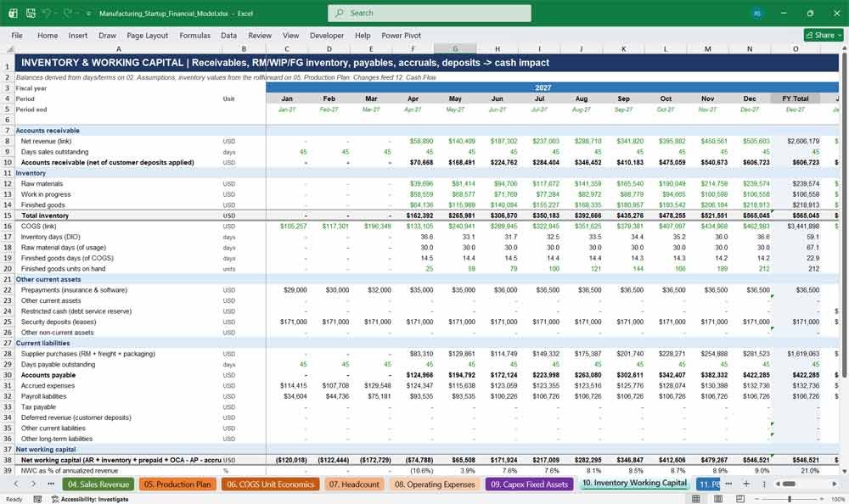
Task: Click the Undo arrow icon
Action: click(x=46, y=13)
